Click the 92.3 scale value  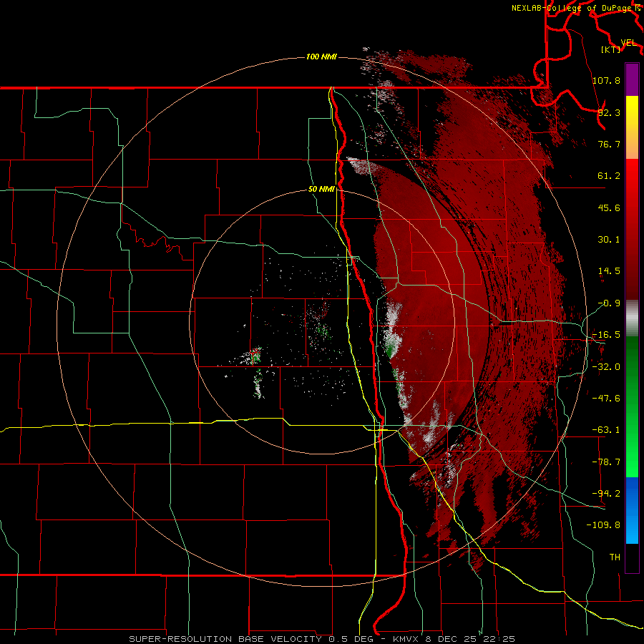[x=609, y=112]
